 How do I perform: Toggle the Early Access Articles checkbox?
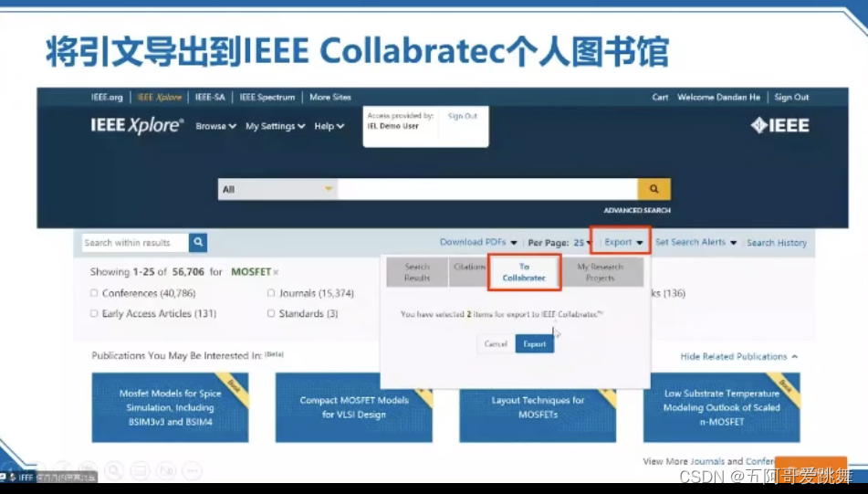pos(93,313)
